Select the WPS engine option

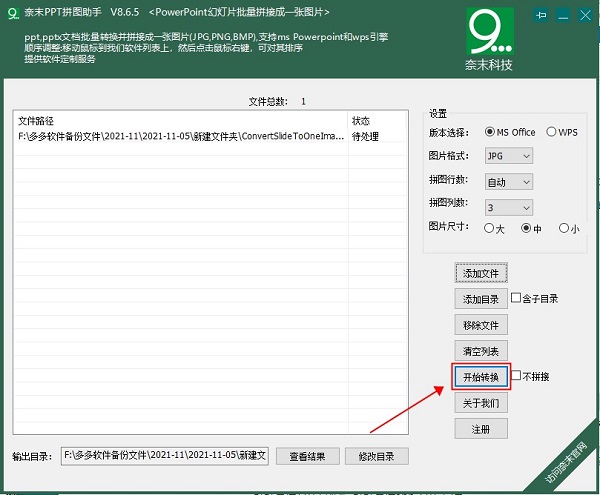point(562,132)
